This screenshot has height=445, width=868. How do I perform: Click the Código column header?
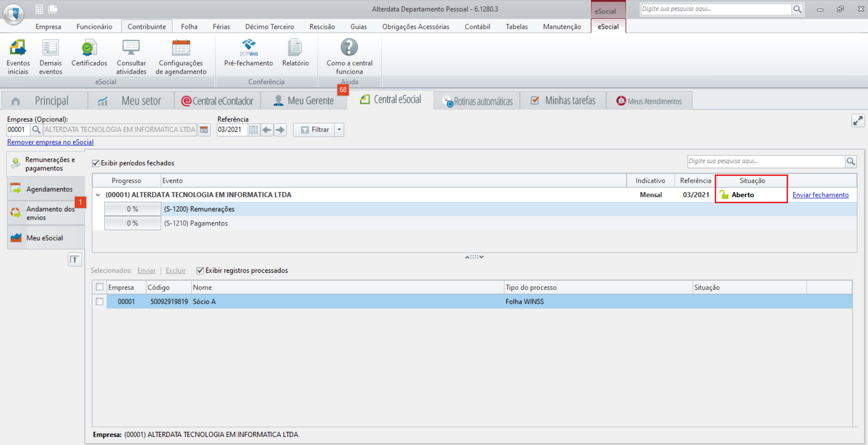coord(168,287)
